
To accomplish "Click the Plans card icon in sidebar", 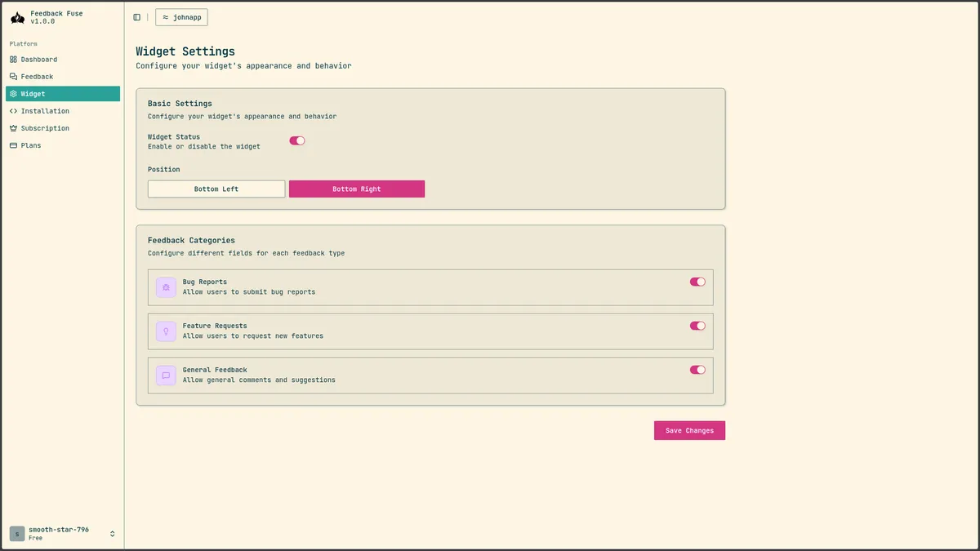I will coord(13,144).
